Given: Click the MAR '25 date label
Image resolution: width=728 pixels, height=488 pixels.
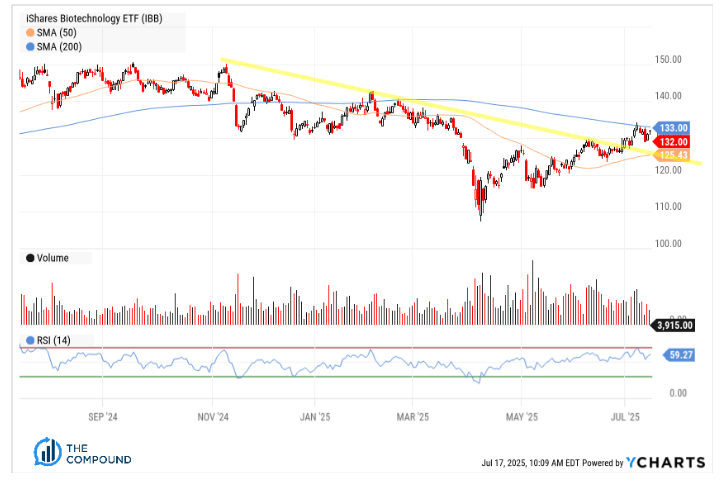Looking at the screenshot, I should tap(412, 417).
